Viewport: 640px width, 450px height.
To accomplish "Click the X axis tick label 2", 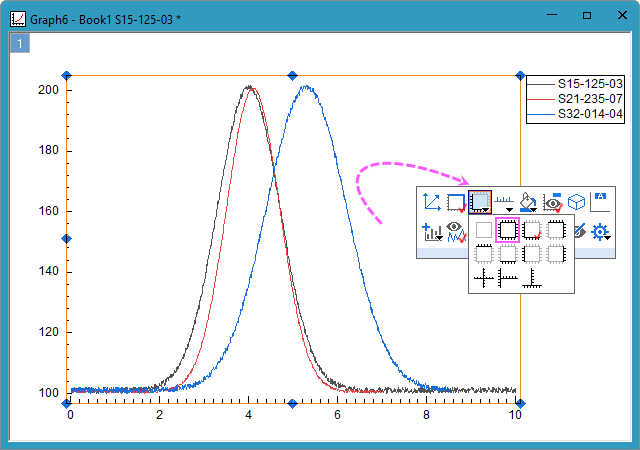I will point(159,415).
